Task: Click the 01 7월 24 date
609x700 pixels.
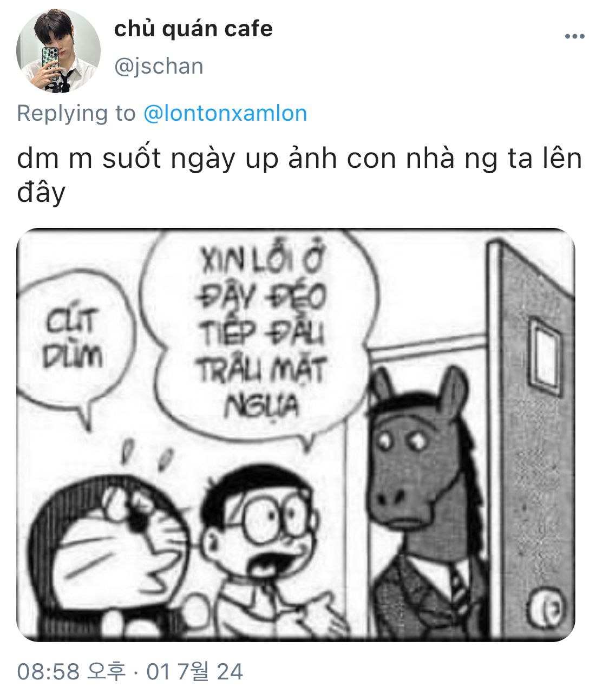Action: tap(194, 671)
